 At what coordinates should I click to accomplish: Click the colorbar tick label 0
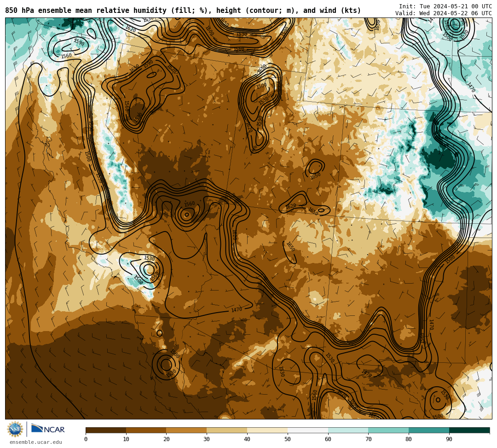click(86, 439)
